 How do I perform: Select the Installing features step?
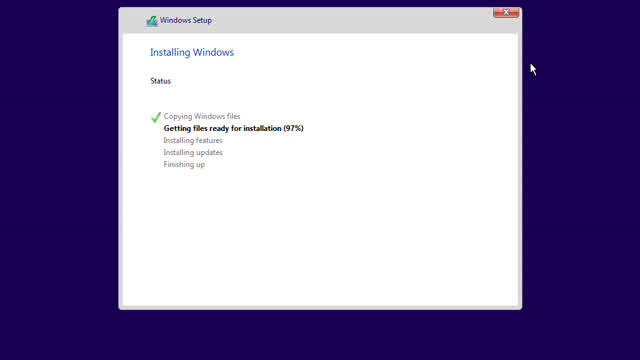click(193, 140)
